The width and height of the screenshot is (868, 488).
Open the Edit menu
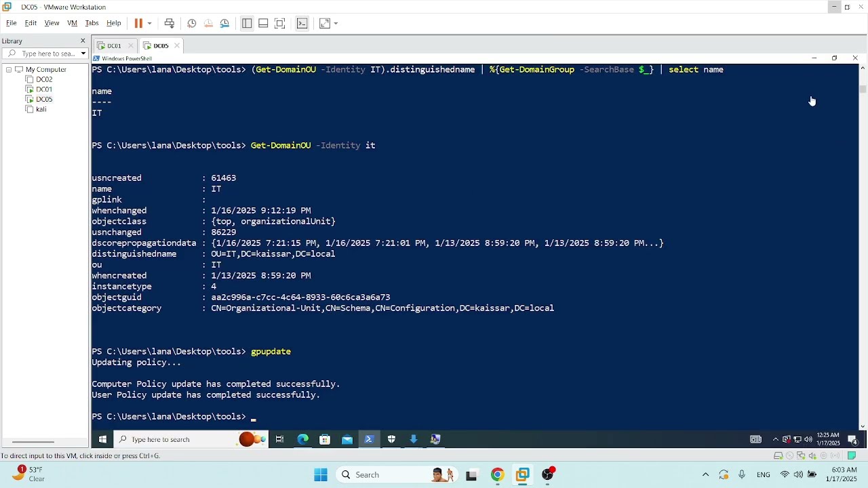pyautogui.click(x=31, y=23)
